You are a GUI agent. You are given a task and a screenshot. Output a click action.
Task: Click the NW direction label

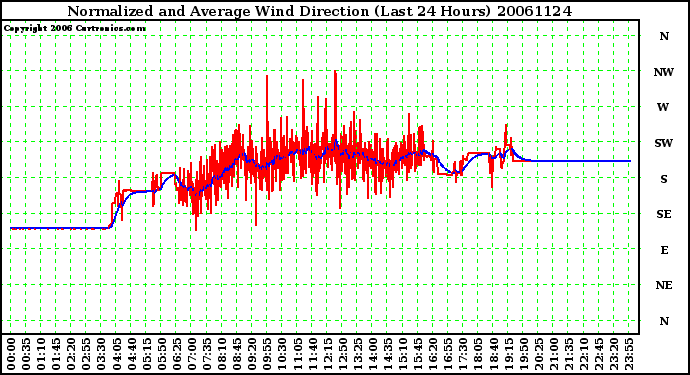tap(664, 72)
